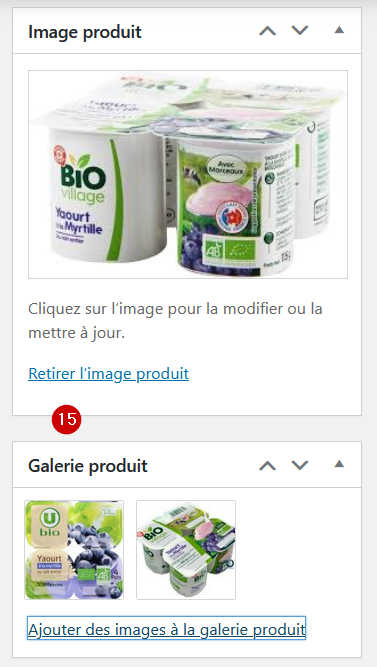Click the red badge numbered 15
This screenshot has width=377, height=667.
66,420
